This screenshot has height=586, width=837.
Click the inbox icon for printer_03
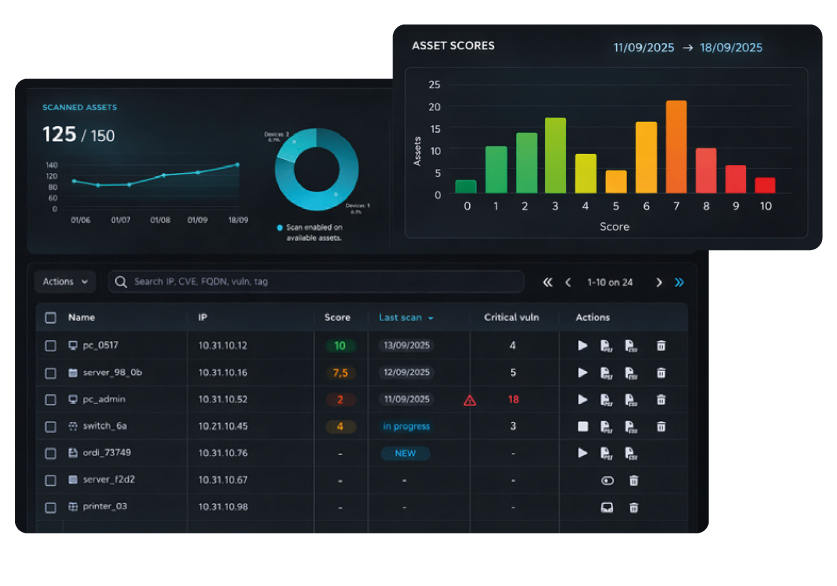[606, 507]
